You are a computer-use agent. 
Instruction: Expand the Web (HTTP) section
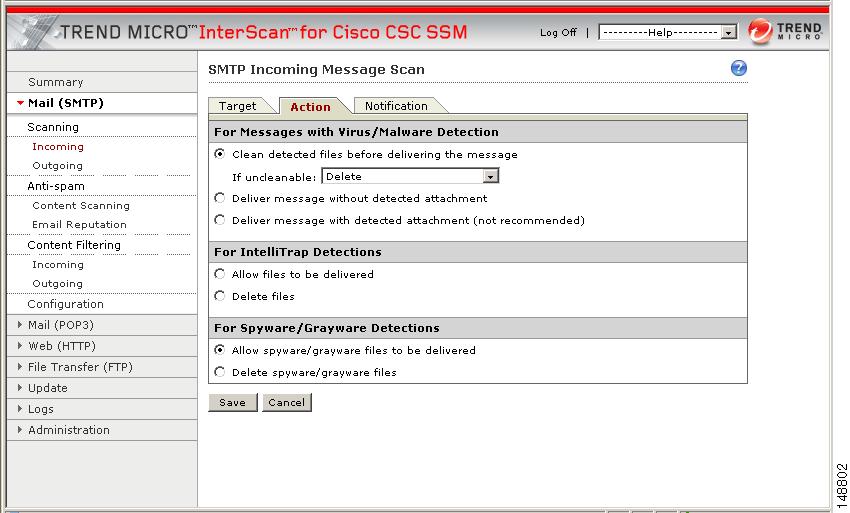click(x=20, y=345)
